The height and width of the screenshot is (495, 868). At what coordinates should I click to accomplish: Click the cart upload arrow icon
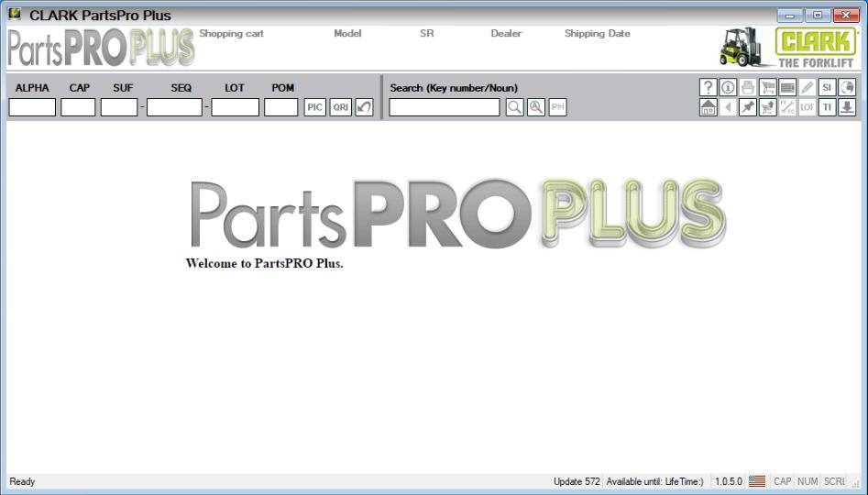click(767, 107)
